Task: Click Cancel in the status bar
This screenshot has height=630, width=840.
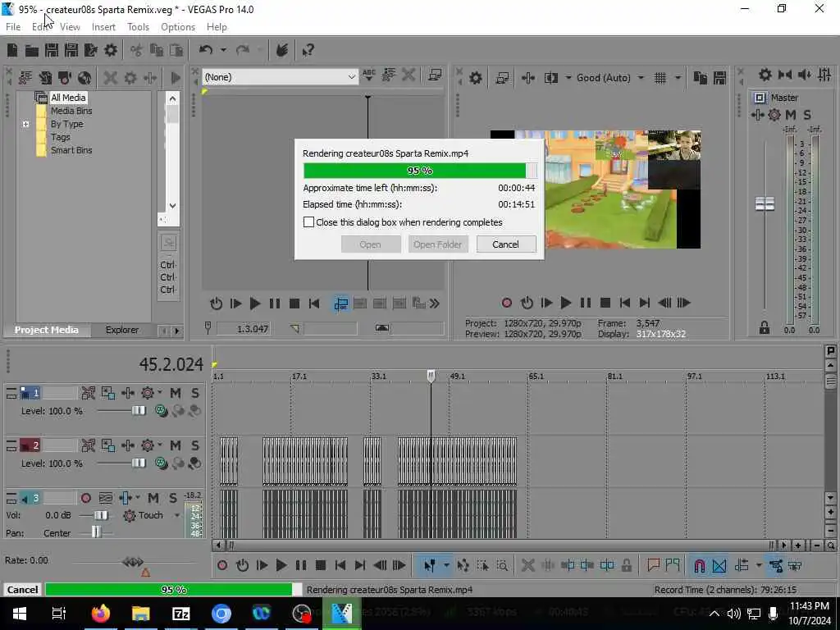Action: [x=22, y=589]
